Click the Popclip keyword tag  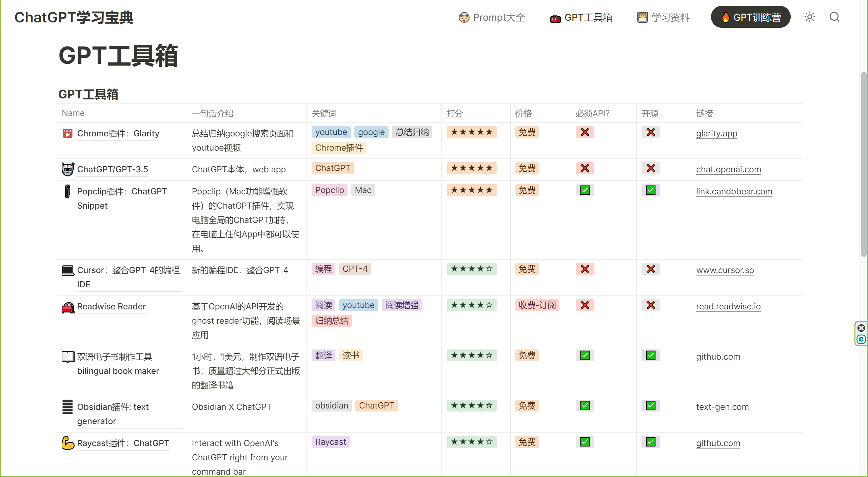329,190
